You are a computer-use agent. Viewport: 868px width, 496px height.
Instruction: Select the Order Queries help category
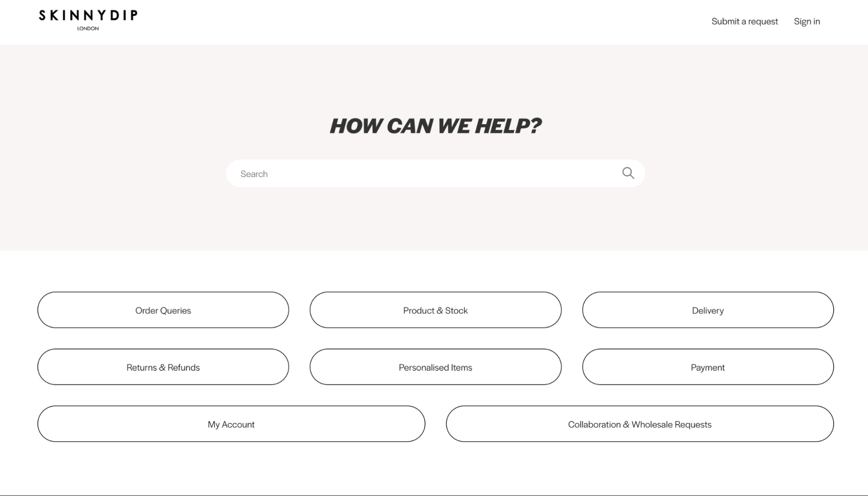(163, 310)
